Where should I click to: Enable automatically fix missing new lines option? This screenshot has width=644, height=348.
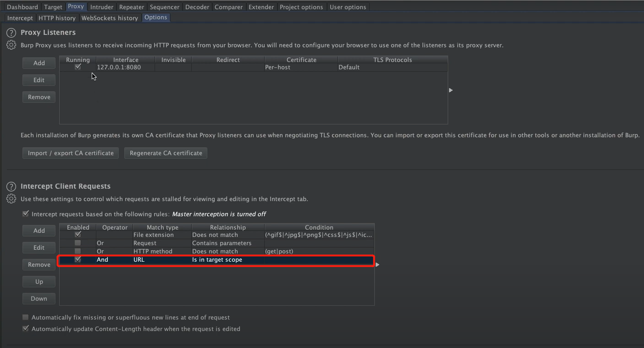(x=26, y=317)
